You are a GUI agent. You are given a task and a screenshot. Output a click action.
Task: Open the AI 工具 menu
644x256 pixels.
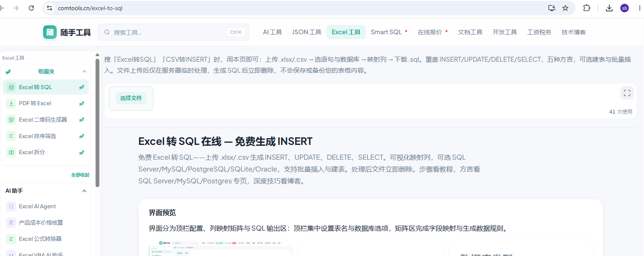[x=272, y=32]
